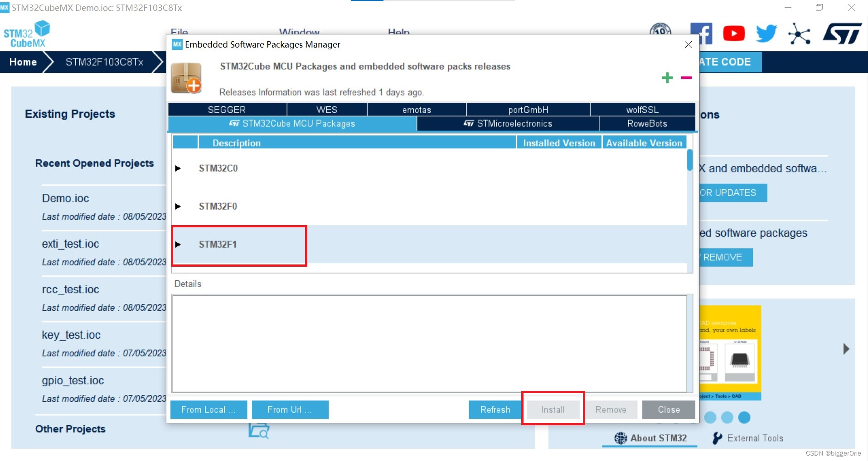
Task: Select the STM32F1 description text
Action: tap(218, 244)
